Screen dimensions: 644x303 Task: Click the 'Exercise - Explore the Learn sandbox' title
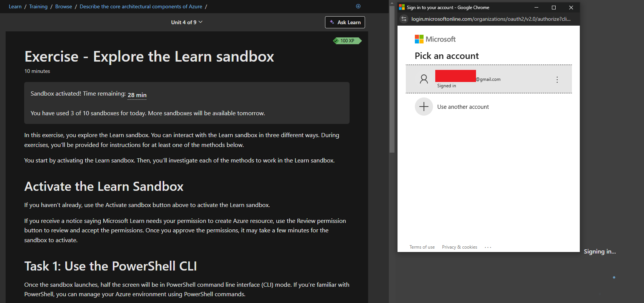pos(149,57)
